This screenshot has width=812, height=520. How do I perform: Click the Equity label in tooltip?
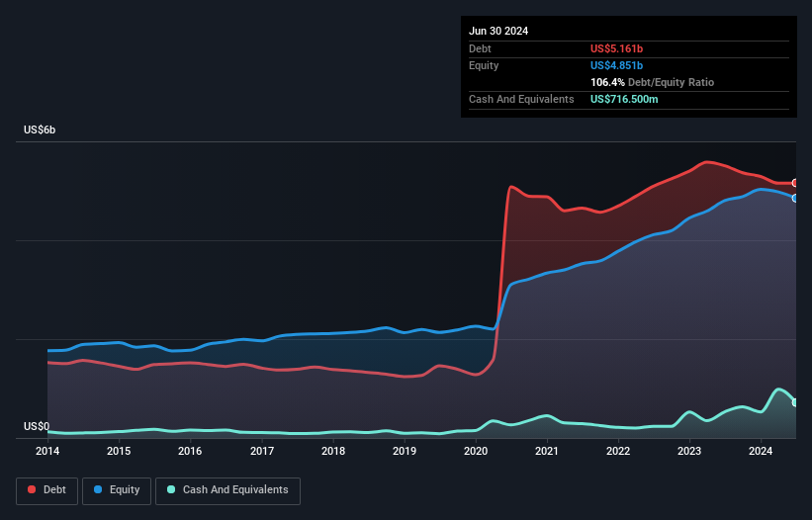(484, 65)
